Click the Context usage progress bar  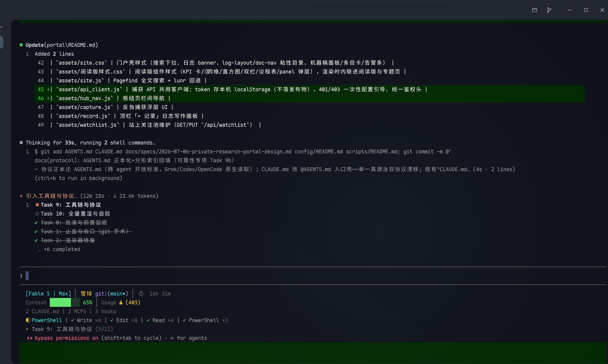65,303
